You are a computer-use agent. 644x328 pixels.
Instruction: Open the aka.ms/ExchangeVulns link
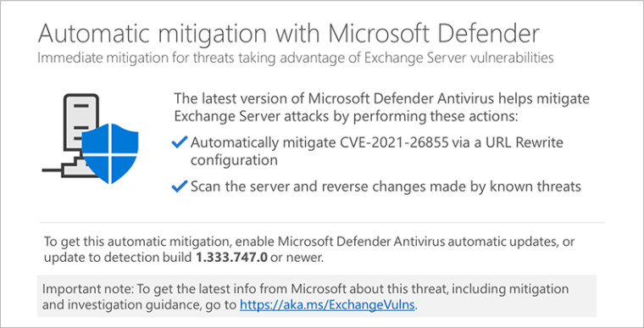click(328, 305)
